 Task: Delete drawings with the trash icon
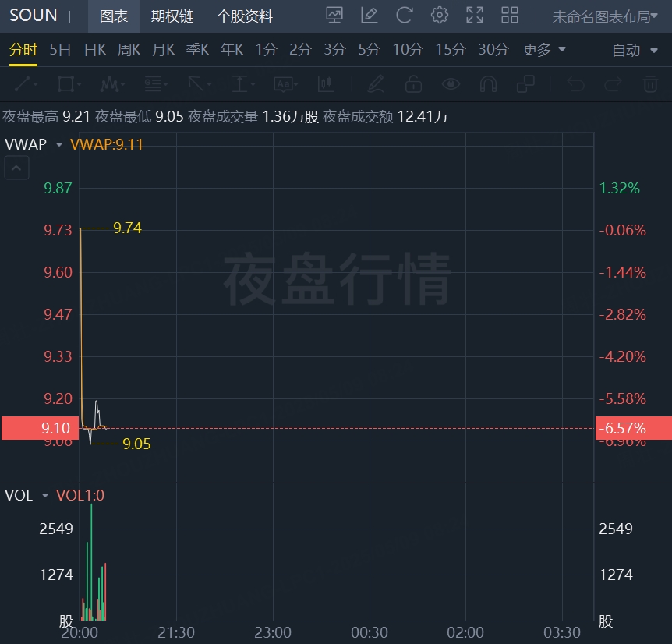click(650, 84)
